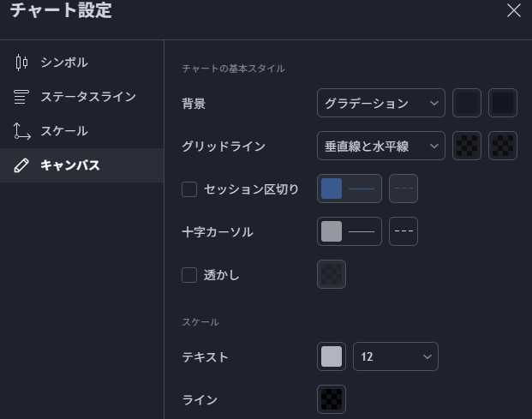Go to the スケール settings tab
Viewport: 532px width, 419px height.
click(x=64, y=131)
